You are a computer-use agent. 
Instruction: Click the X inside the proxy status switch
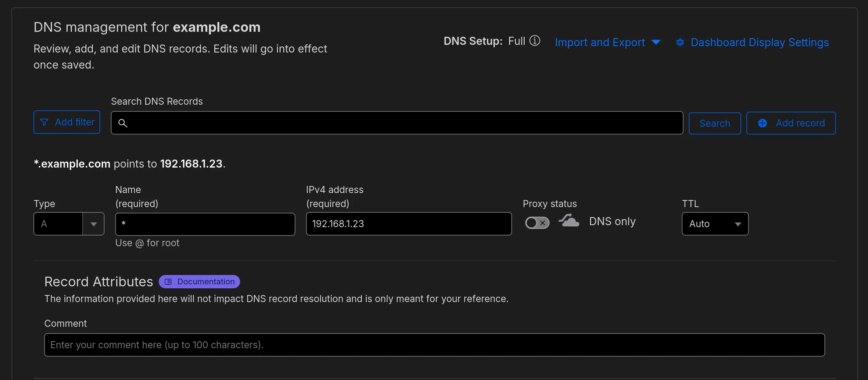point(542,223)
